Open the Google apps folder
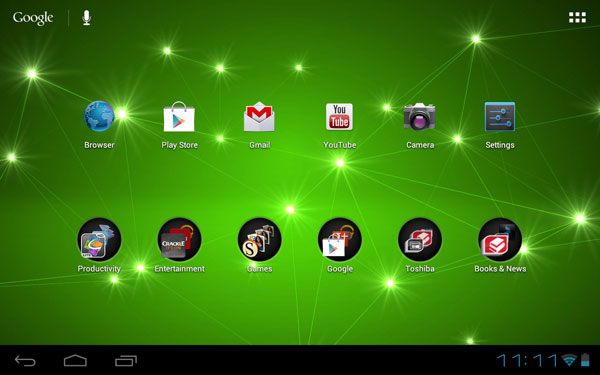 [x=339, y=240]
